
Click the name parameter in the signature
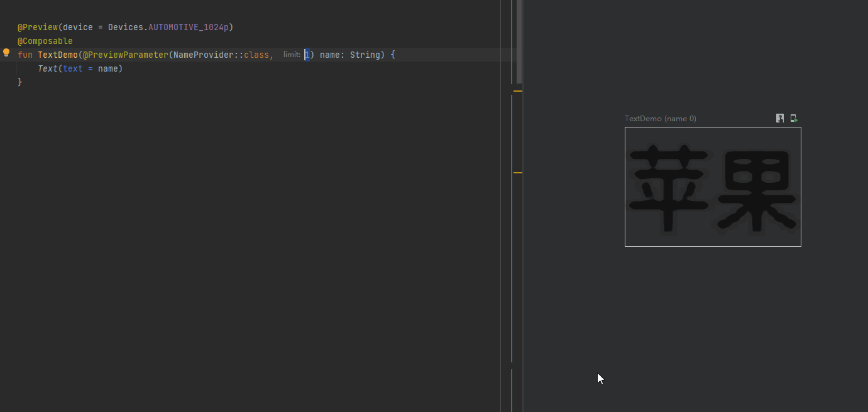tap(331, 55)
